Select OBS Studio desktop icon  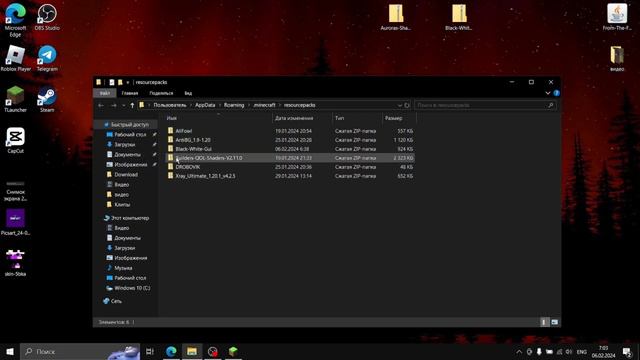point(47,17)
